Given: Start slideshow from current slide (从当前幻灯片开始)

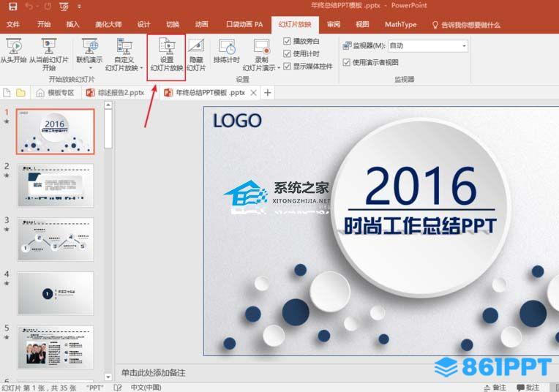Looking at the screenshot, I should click(48, 54).
